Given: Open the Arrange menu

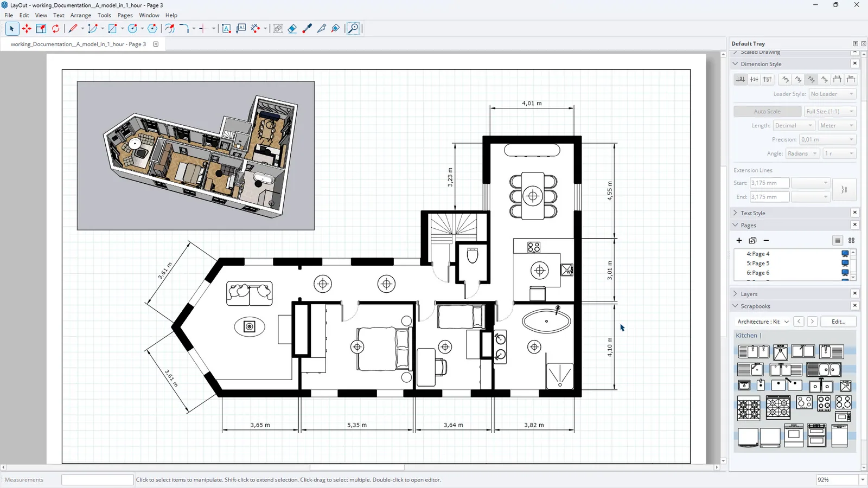Looking at the screenshot, I should point(81,15).
